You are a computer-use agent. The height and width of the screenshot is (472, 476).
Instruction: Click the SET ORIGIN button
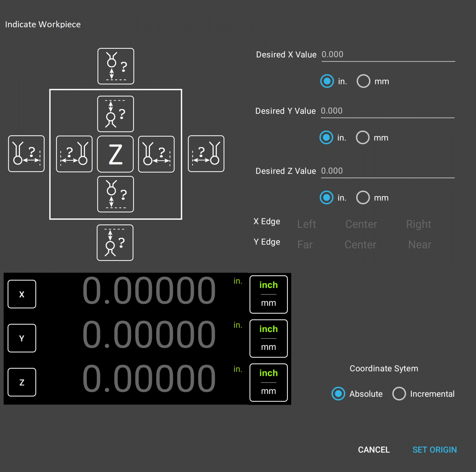click(434, 450)
